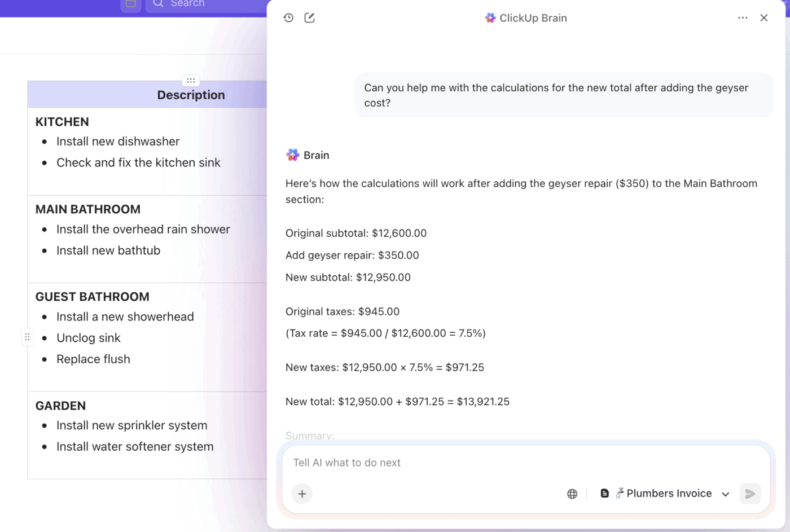Start a new chat with the compose icon
Screen dimensions: 790x532
[309, 18]
